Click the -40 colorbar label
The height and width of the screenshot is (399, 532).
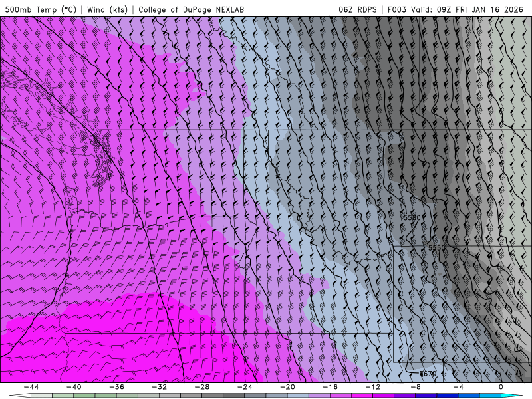[x=74, y=387]
